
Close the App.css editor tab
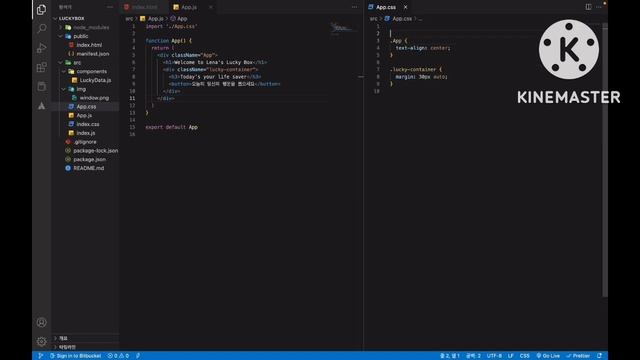[x=405, y=7]
